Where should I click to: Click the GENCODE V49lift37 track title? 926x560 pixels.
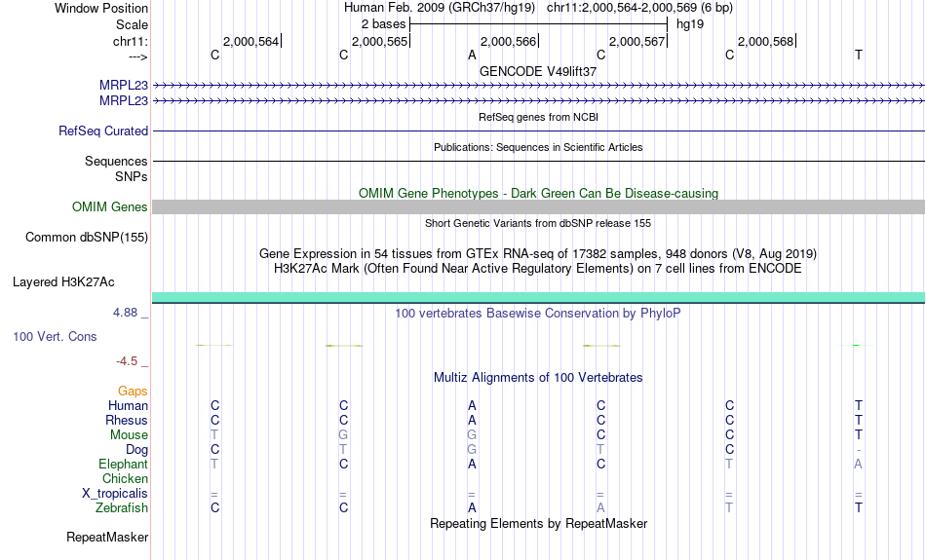pyautogui.click(x=538, y=71)
